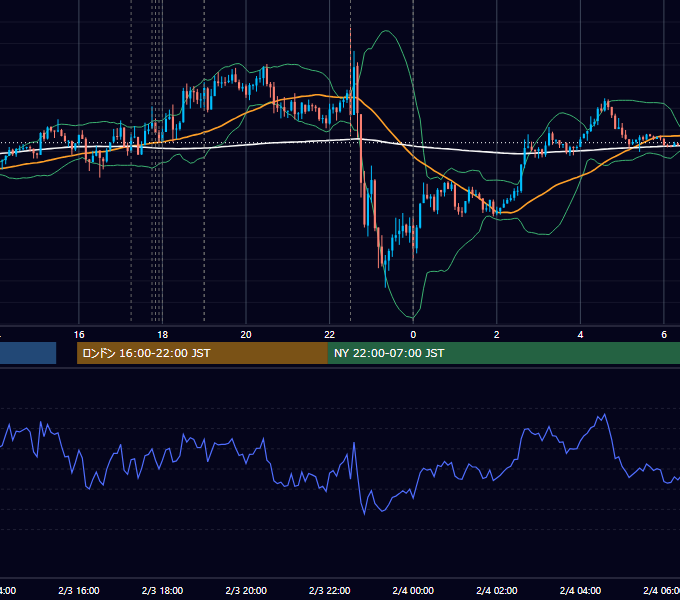Click the 2/3 16:00 bottom axis label
This screenshot has height=600, width=680.
point(79,590)
